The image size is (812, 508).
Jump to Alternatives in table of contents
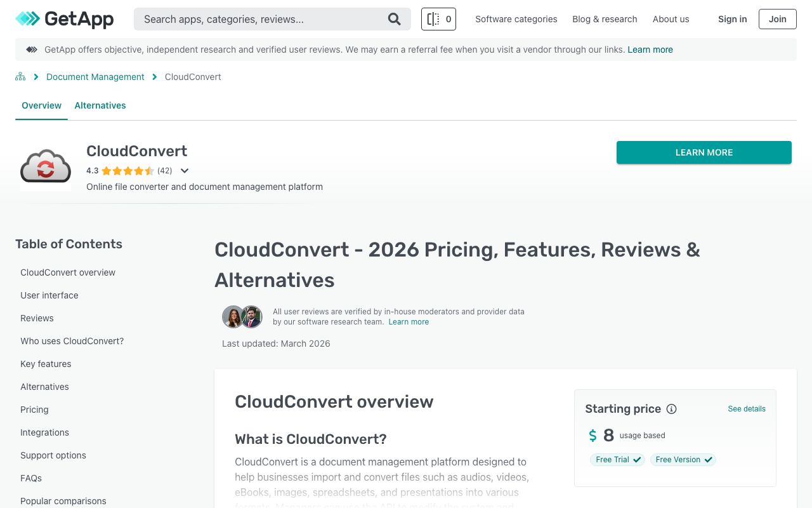click(x=44, y=387)
